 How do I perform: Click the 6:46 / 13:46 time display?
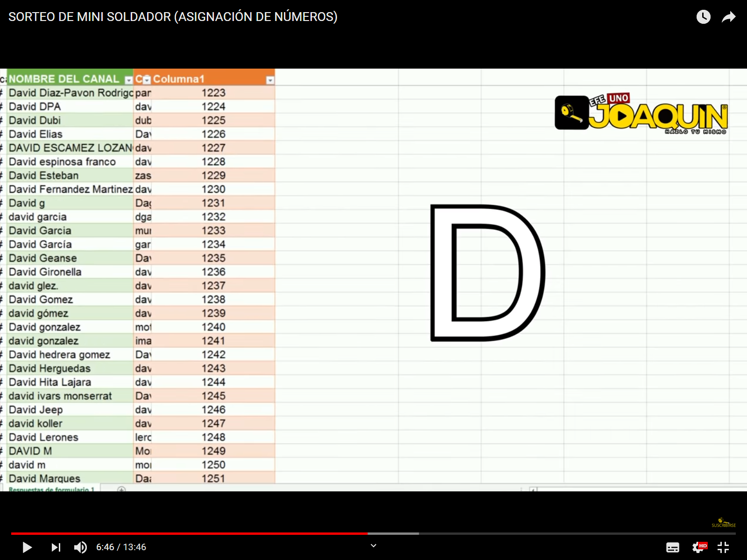pos(121,547)
